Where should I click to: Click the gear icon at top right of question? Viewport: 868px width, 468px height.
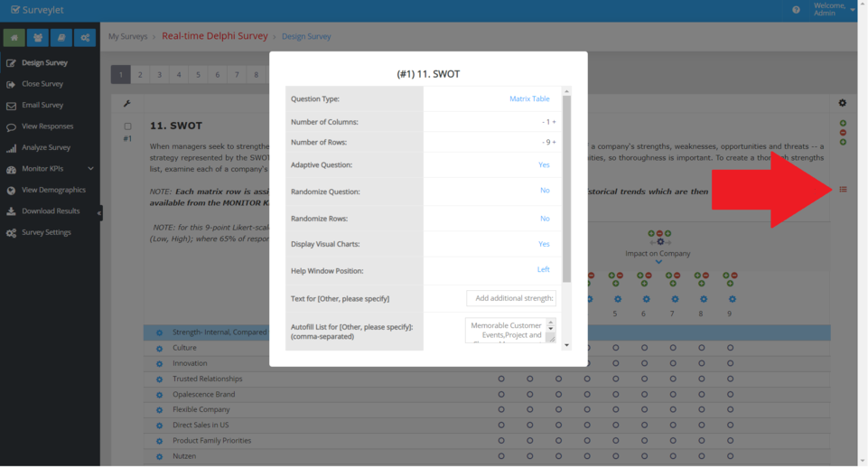tap(843, 103)
